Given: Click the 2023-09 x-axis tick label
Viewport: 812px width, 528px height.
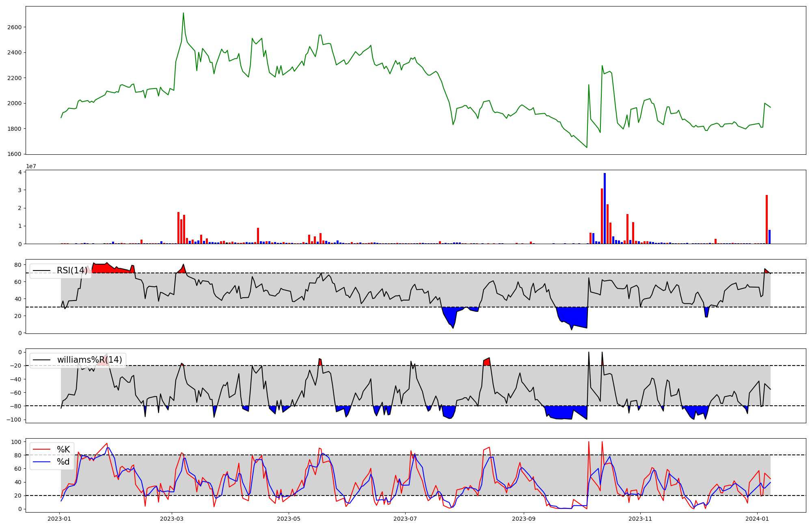Looking at the screenshot, I should click(523, 519).
